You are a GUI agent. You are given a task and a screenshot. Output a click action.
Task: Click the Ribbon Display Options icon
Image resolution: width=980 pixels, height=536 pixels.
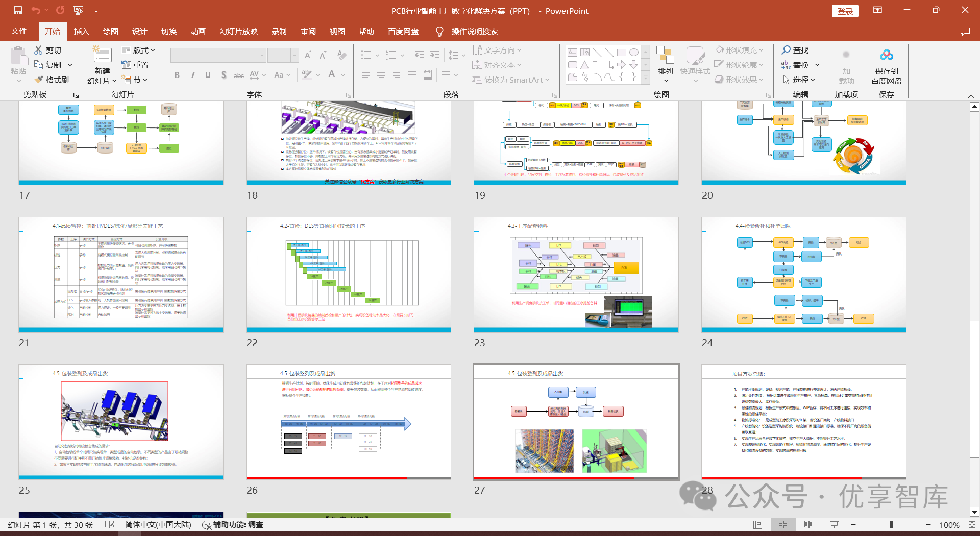(x=877, y=10)
